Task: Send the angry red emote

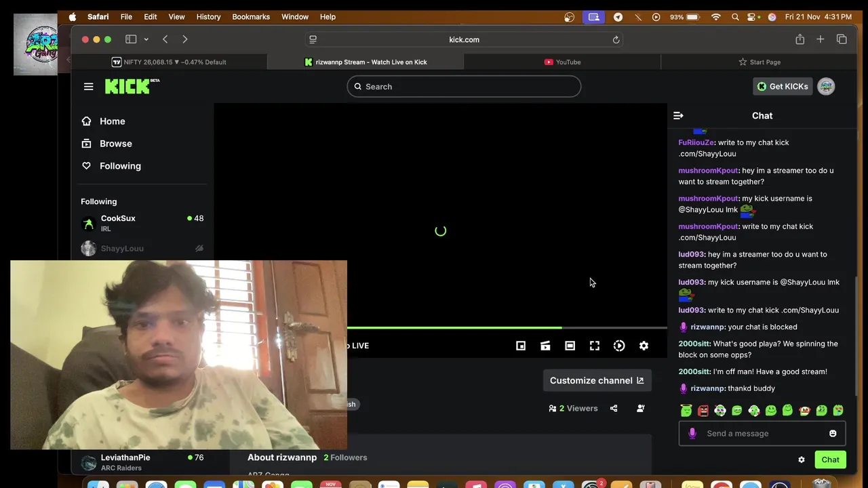Action: [703, 411]
